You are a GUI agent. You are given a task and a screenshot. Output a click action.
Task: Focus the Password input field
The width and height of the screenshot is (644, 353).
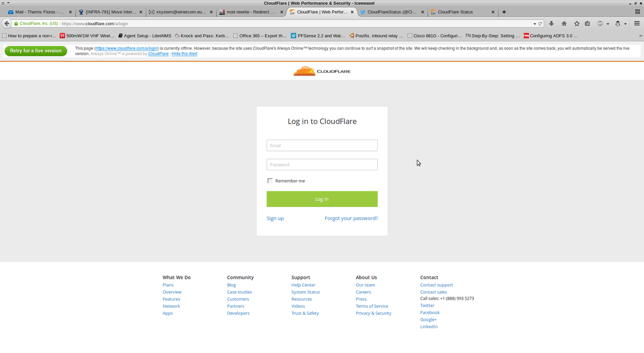click(x=322, y=165)
